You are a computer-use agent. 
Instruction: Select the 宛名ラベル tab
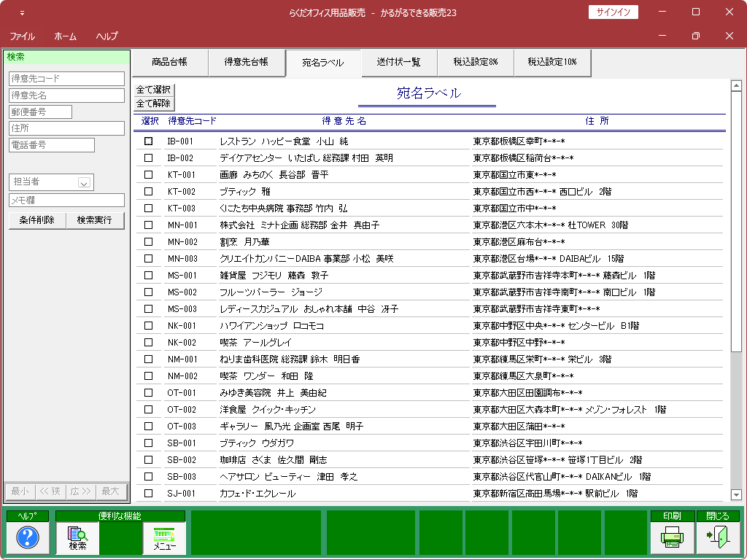pyautogui.click(x=323, y=63)
